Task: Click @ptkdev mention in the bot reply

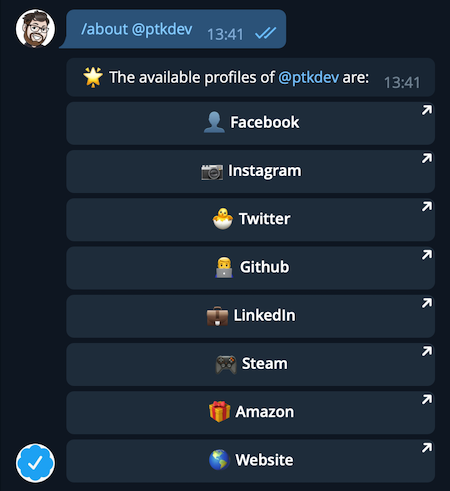Action: 309,78
